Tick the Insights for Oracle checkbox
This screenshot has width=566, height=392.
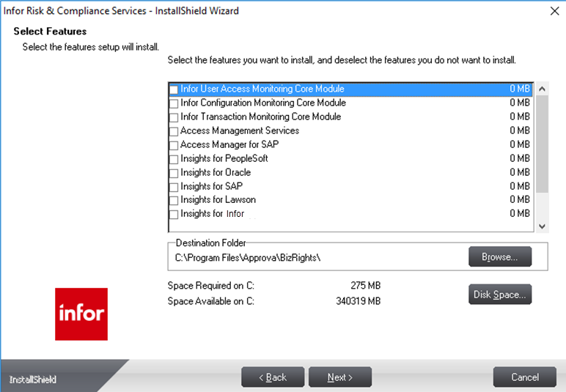[174, 173]
